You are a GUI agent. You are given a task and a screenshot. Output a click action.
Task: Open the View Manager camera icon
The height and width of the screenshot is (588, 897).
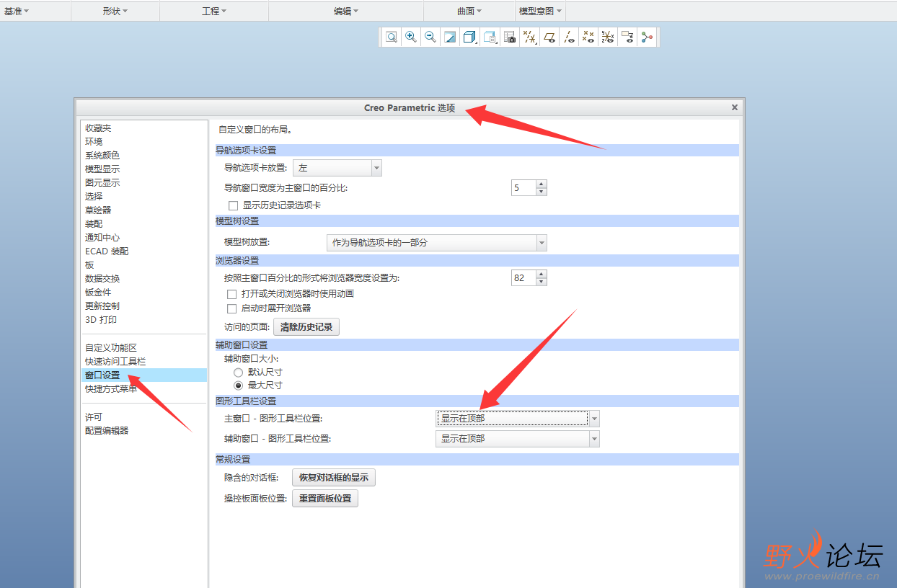(x=510, y=37)
